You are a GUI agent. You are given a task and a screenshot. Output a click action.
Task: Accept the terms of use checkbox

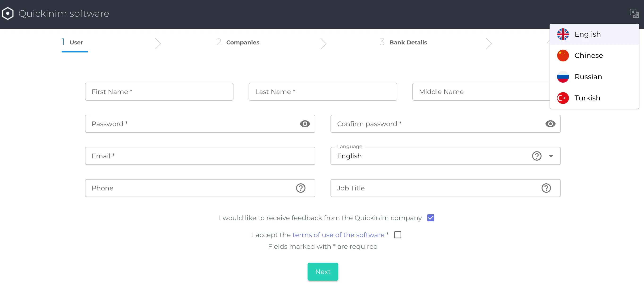pos(398,235)
